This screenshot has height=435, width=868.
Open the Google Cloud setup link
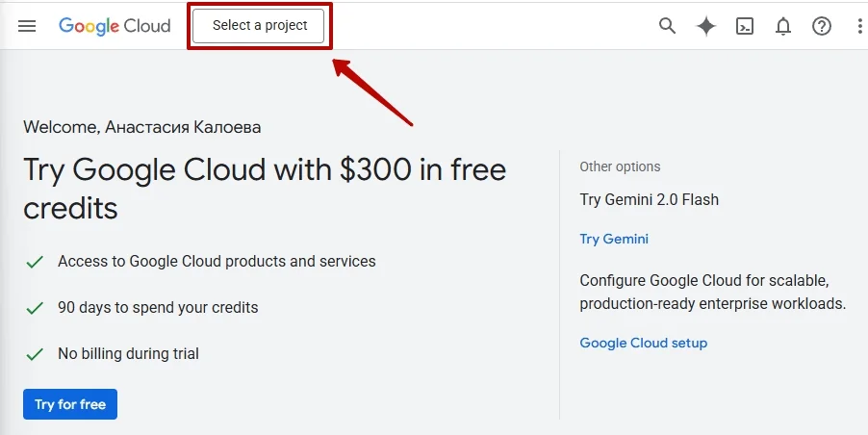pyautogui.click(x=643, y=343)
